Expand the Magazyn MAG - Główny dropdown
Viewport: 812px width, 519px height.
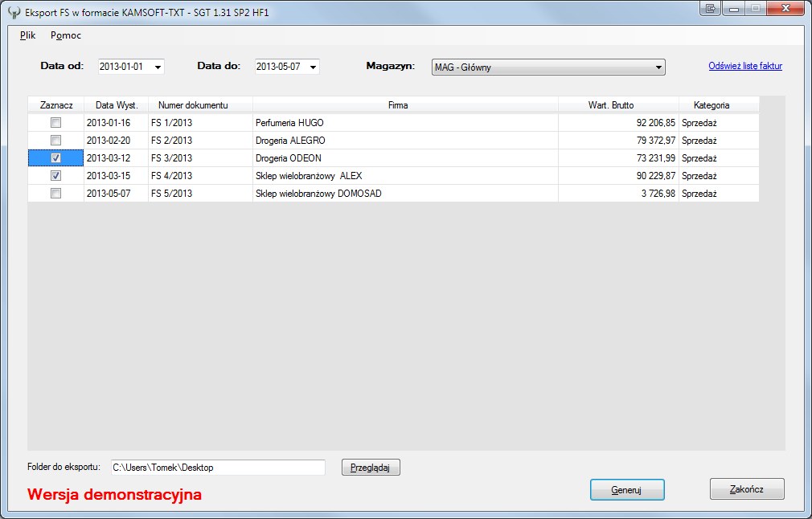point(658,67)
